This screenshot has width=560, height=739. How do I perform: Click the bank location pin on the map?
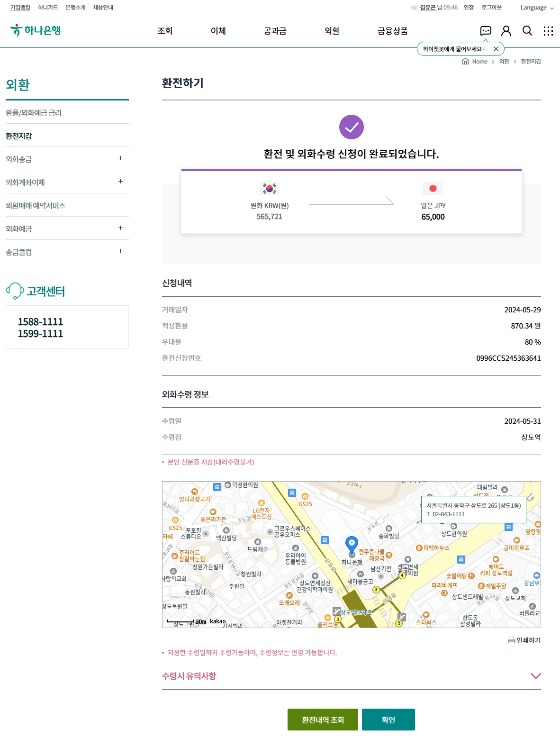[352, 543]
